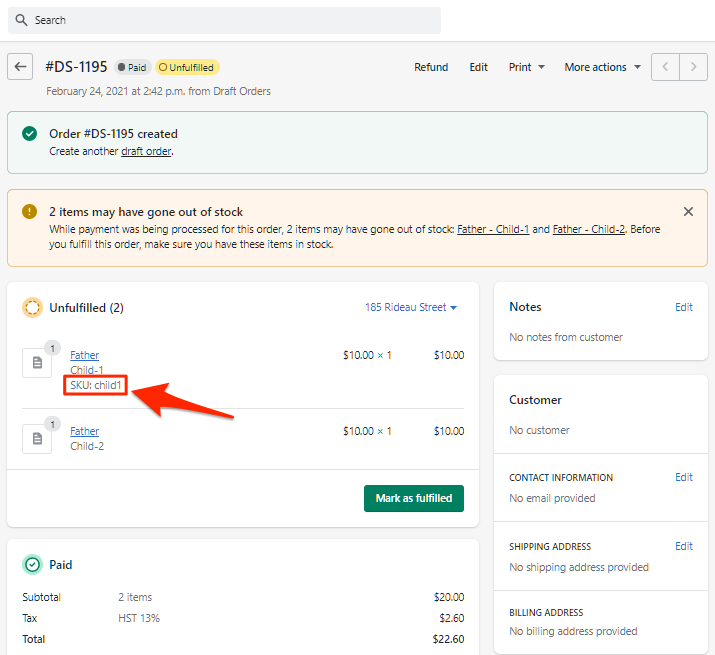Open the Child-1 product thumbnail
Image resolution: width=715 pixels, height=655 pixels.
click(x=37, y=363)
